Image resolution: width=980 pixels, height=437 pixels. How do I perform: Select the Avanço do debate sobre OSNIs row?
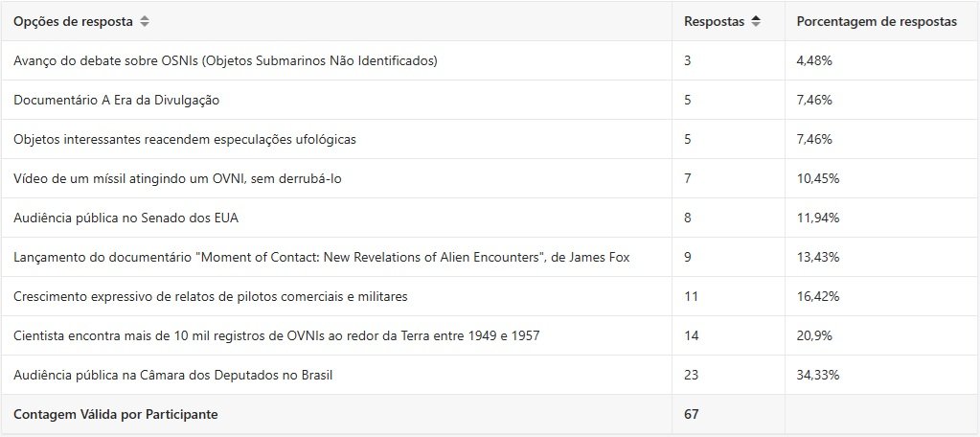225,60
